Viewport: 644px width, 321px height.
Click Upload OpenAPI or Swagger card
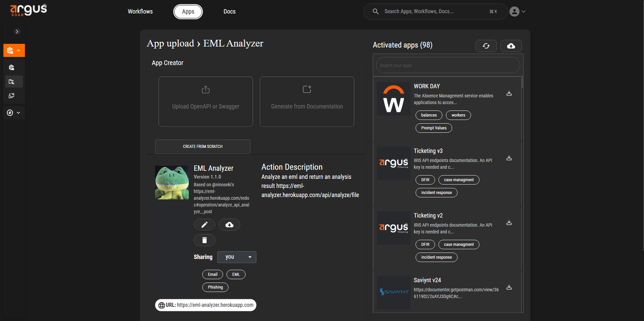click(x=206, y=102)
